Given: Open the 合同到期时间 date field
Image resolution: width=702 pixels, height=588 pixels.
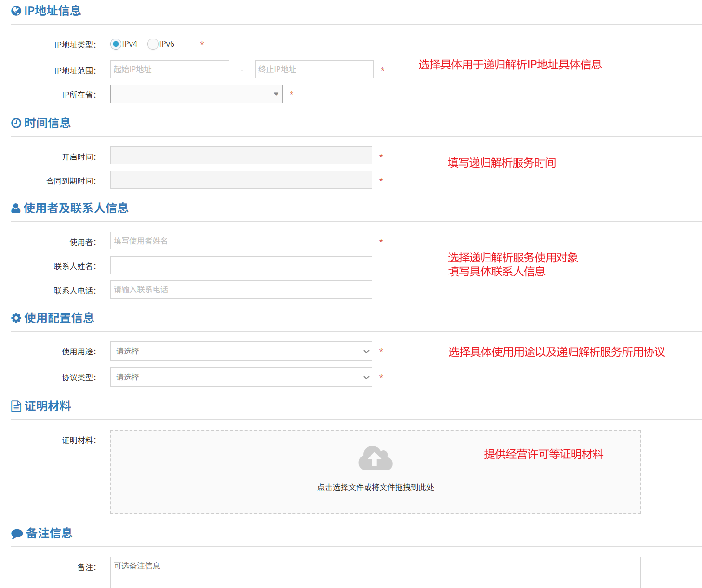Looking at the screenshot, I should (241, 180).
